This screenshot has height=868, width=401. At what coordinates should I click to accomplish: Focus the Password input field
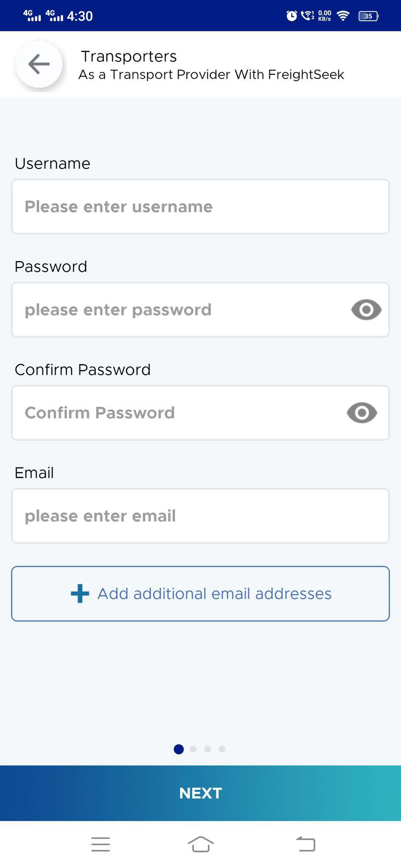[178, 310]
